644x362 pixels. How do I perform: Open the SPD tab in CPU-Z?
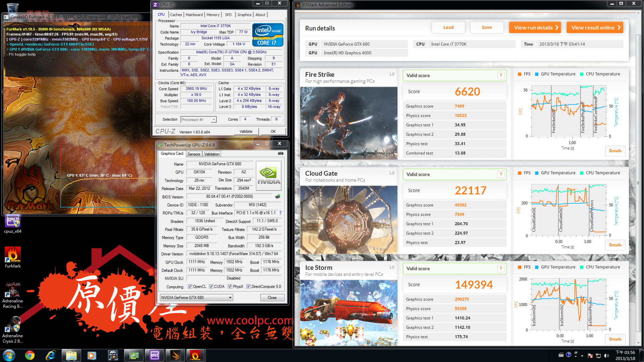click(228, 15)
